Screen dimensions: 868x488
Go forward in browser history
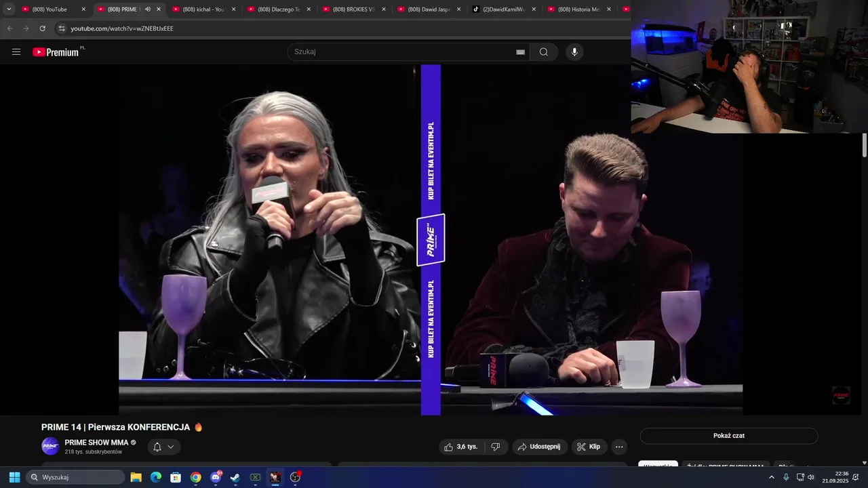click(x=26, y=28)
